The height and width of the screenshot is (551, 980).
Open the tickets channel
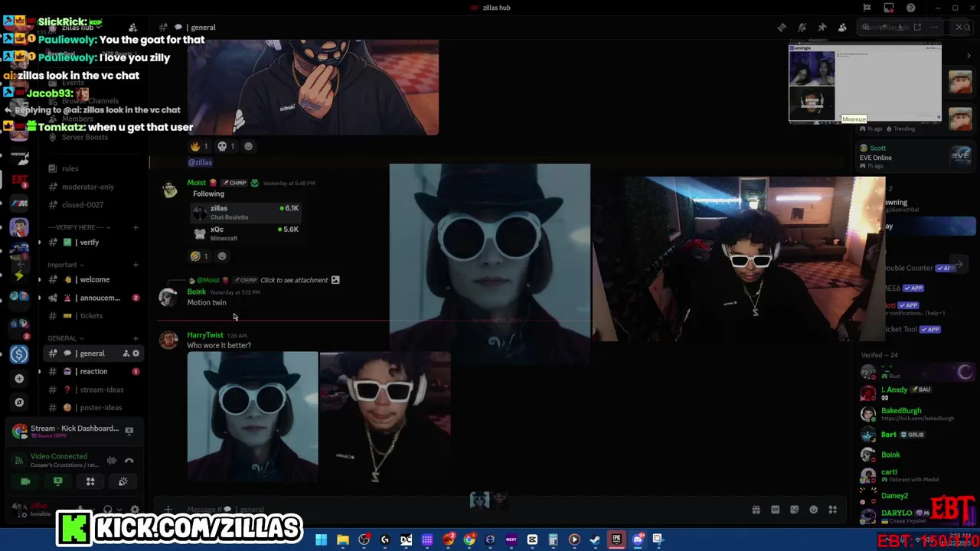(x=92, y=316)
